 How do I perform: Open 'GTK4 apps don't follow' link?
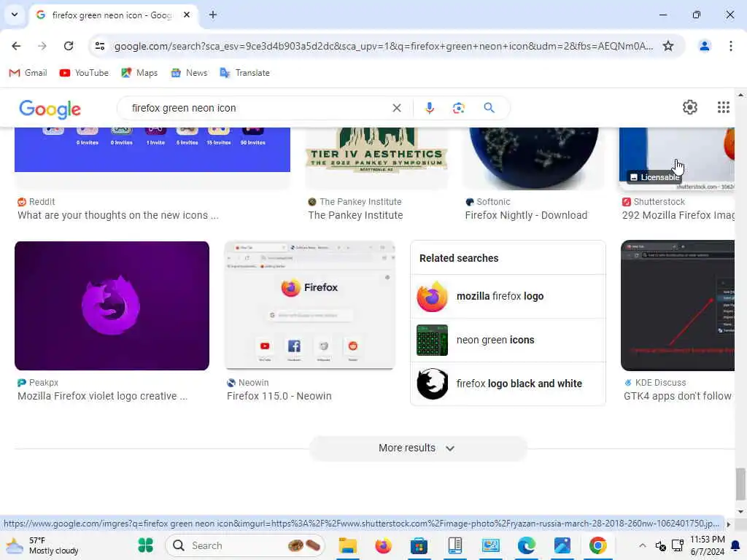[x=678, y=396]
